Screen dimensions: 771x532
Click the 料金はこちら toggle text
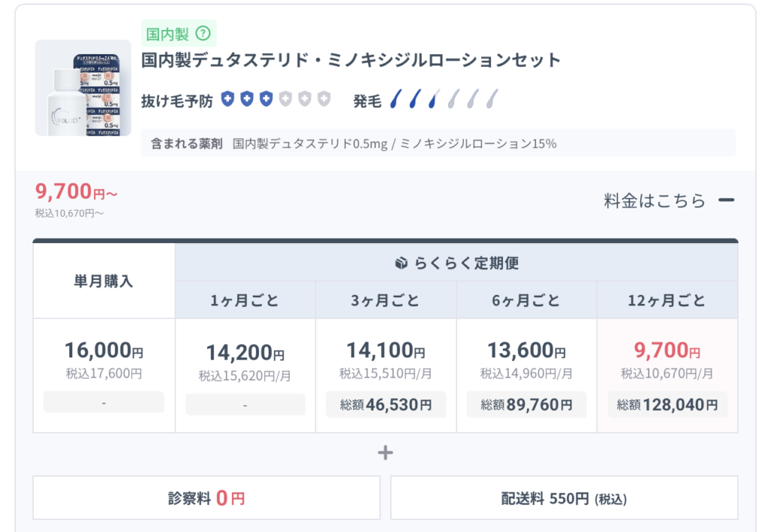[654, 201]
